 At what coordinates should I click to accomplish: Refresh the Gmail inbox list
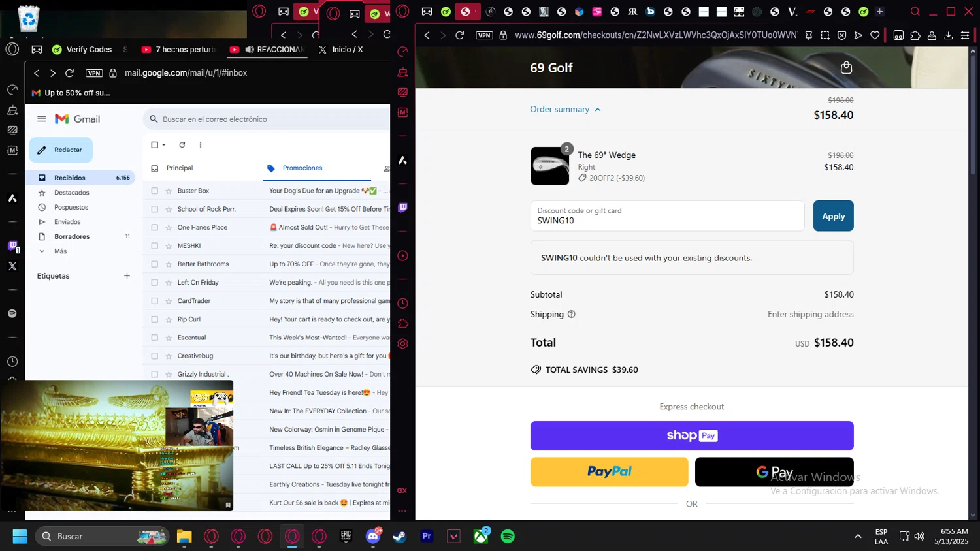182,145
